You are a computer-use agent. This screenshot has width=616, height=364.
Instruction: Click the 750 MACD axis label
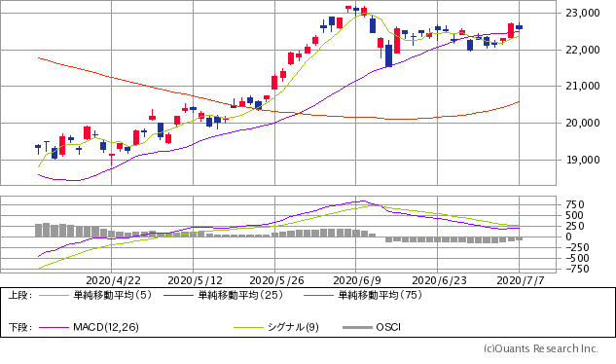click(x=575, y=204)
